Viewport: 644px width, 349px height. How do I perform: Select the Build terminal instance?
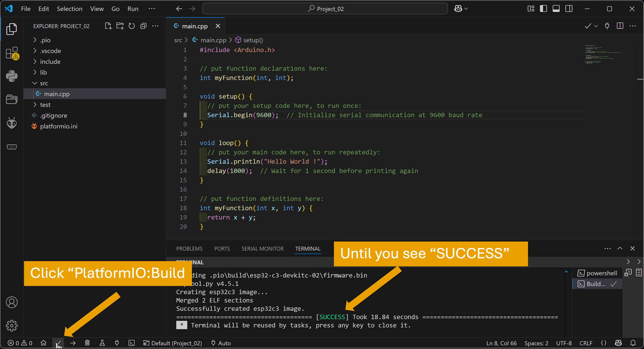597,284
